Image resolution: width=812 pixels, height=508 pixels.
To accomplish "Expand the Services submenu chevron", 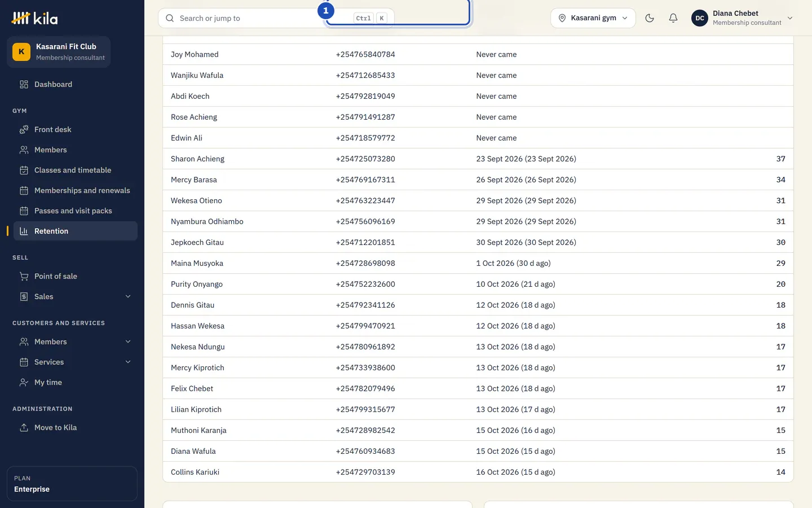I will pos(128,362).
